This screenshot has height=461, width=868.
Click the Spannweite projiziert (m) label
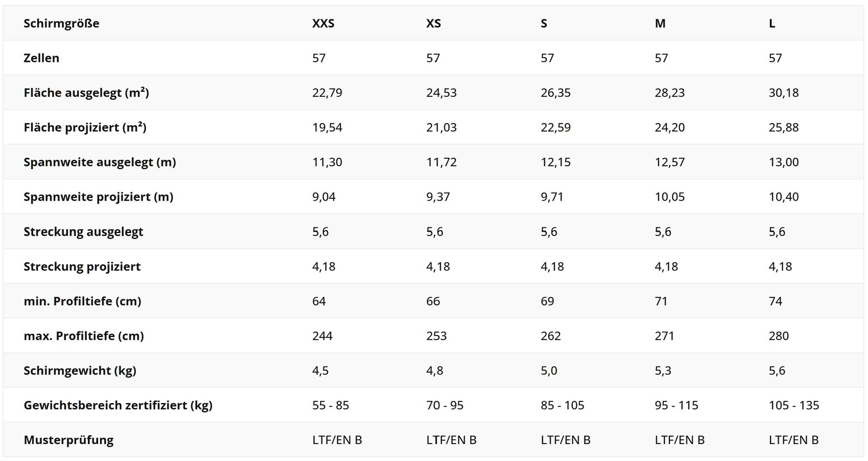(x=99, y=197)
